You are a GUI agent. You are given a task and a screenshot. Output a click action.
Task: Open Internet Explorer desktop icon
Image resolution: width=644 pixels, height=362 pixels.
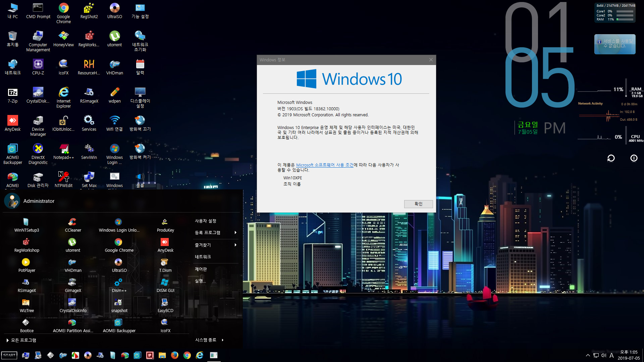click(x=63, y=98)
